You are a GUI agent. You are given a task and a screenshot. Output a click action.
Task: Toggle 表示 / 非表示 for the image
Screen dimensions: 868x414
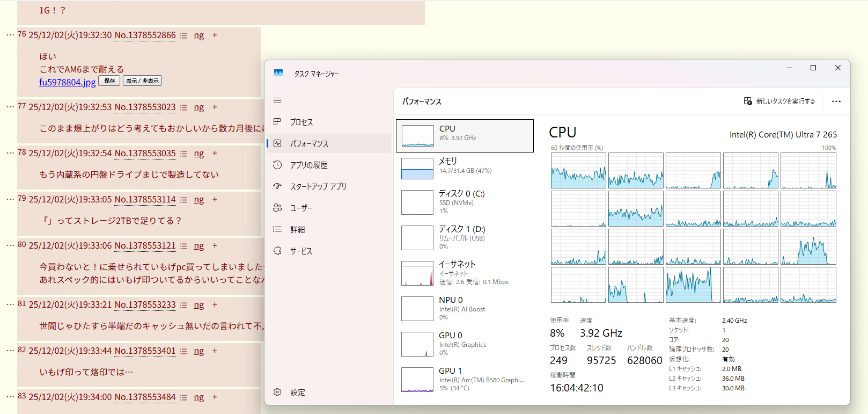tap(142, 81)
